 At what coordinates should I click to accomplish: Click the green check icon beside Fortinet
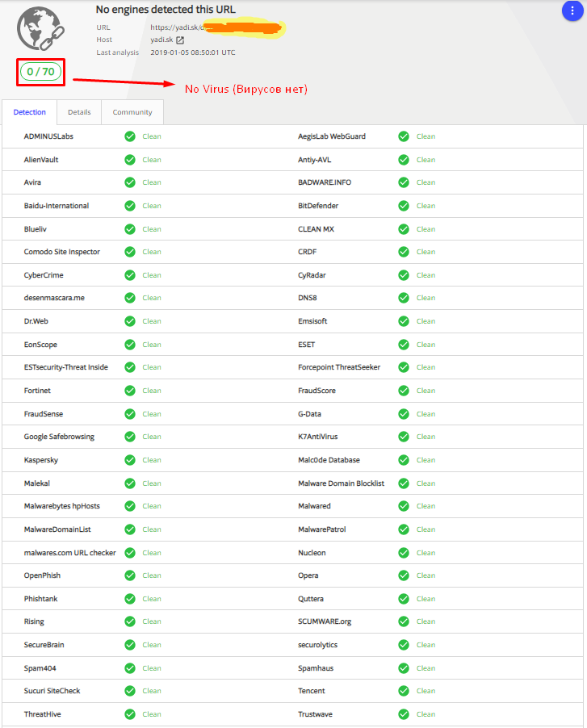click(x=130, y=391)
